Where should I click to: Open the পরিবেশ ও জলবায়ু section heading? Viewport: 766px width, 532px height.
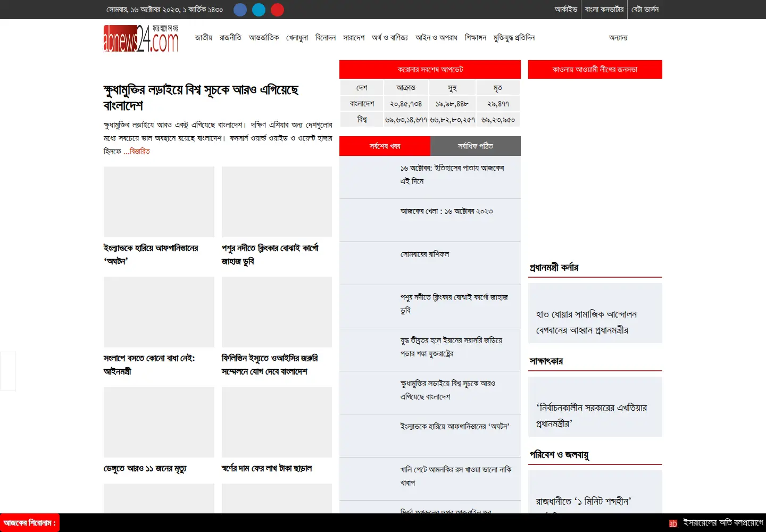559,455
